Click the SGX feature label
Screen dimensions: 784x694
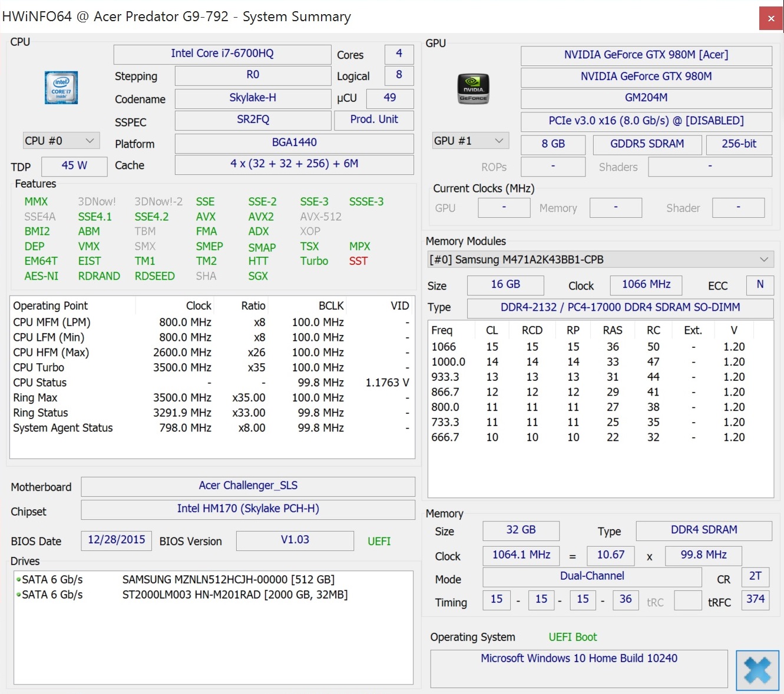[x=258, y=276]
